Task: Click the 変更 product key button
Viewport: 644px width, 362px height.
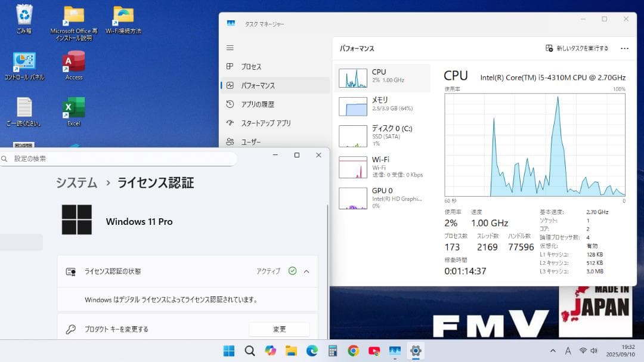Action: pyautogui.click(x=279, y=329)
